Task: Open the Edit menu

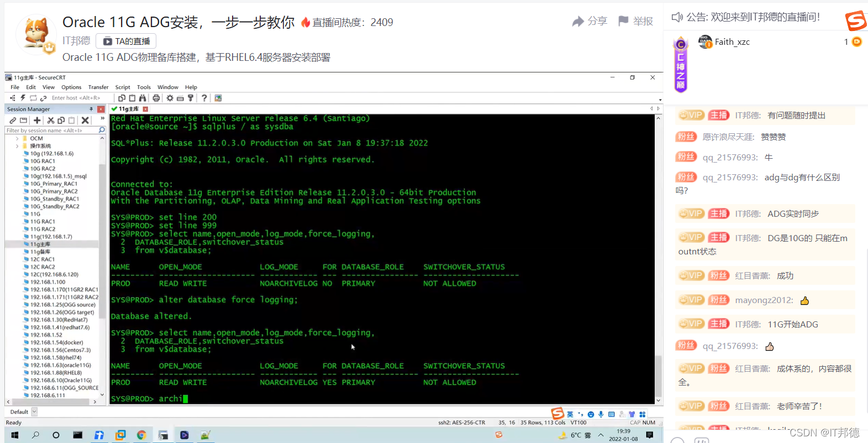Action: coord(31,87)
